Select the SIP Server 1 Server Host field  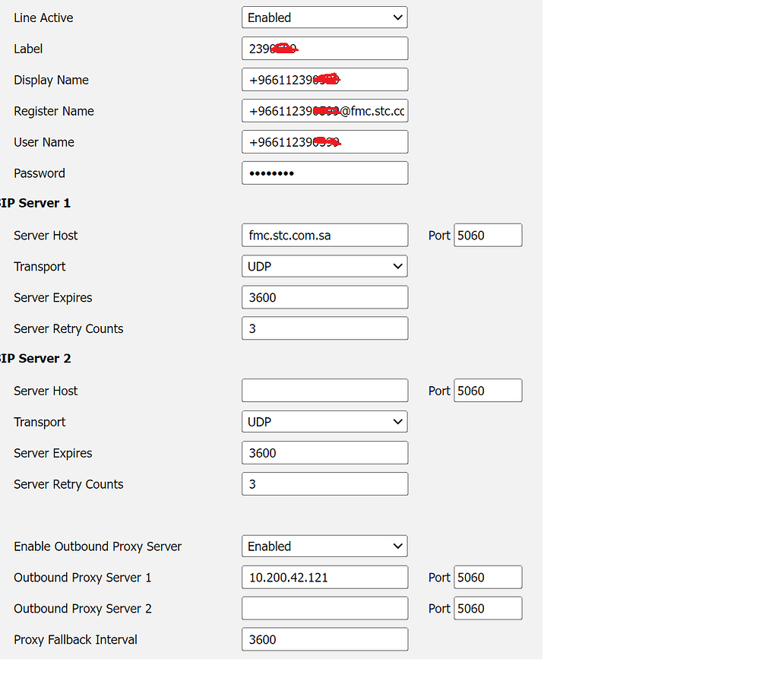click(324, 235)
